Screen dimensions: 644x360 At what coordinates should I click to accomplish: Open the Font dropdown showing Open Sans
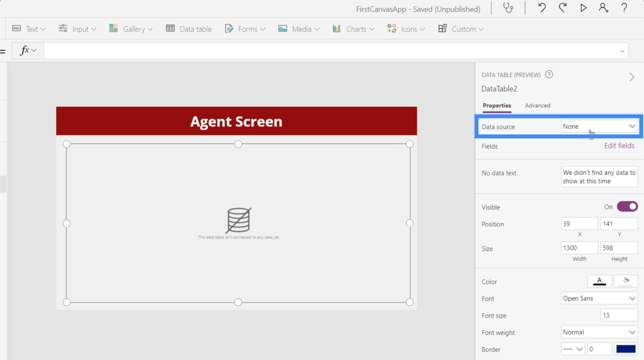(599, 298)
